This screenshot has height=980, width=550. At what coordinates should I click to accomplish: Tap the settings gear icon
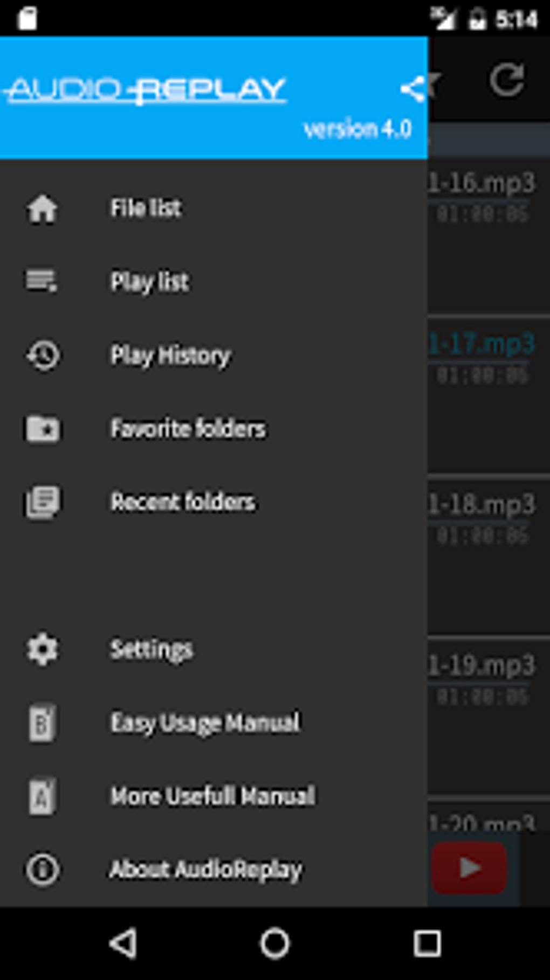tap(42, 649)
